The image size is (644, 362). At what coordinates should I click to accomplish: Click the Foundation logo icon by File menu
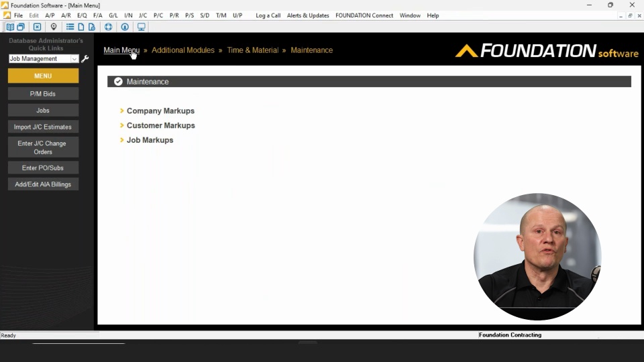click(x=7, y=15)
